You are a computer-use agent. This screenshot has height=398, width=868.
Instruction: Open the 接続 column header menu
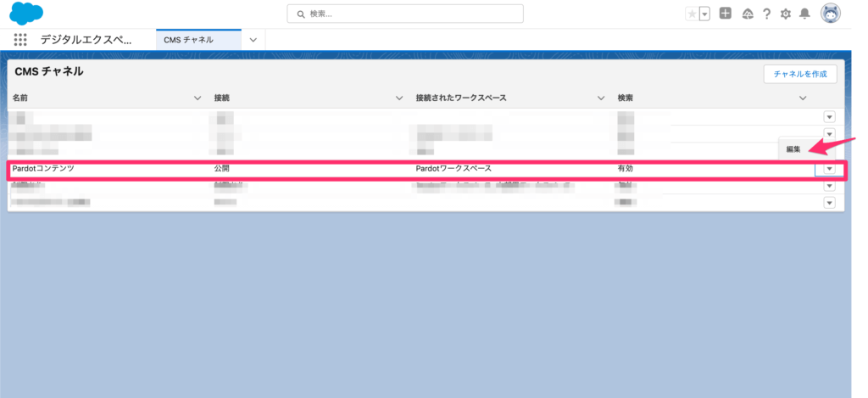(399, 98)
